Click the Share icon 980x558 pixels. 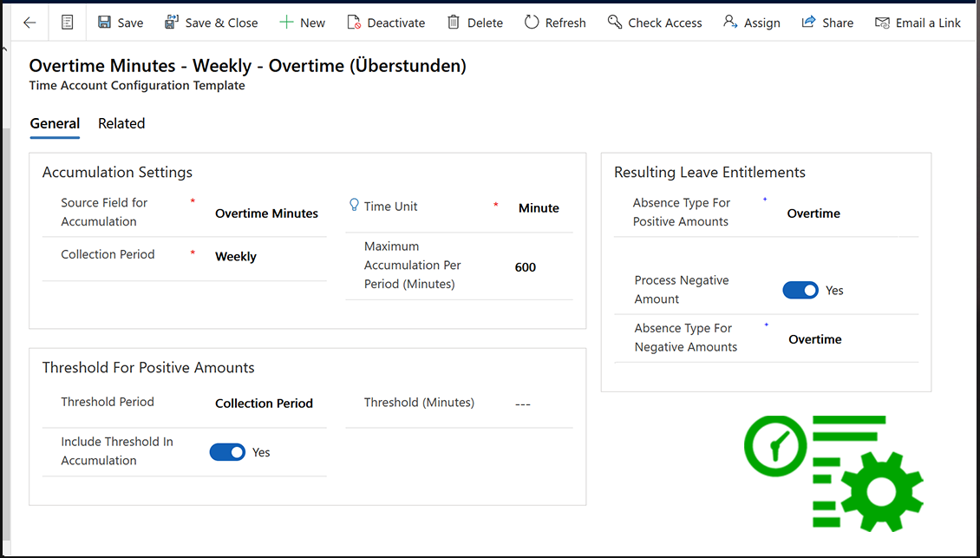click(x=809, y=23)
